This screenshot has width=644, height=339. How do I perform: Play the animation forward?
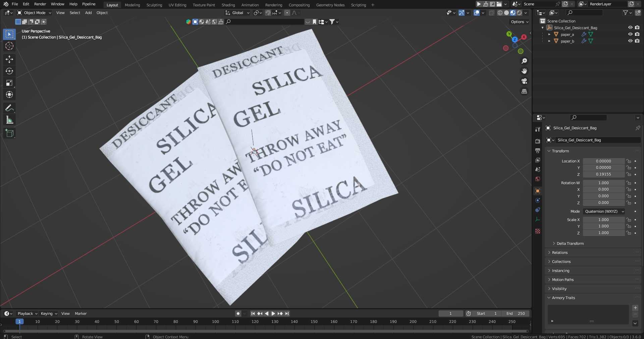(273, 314)
